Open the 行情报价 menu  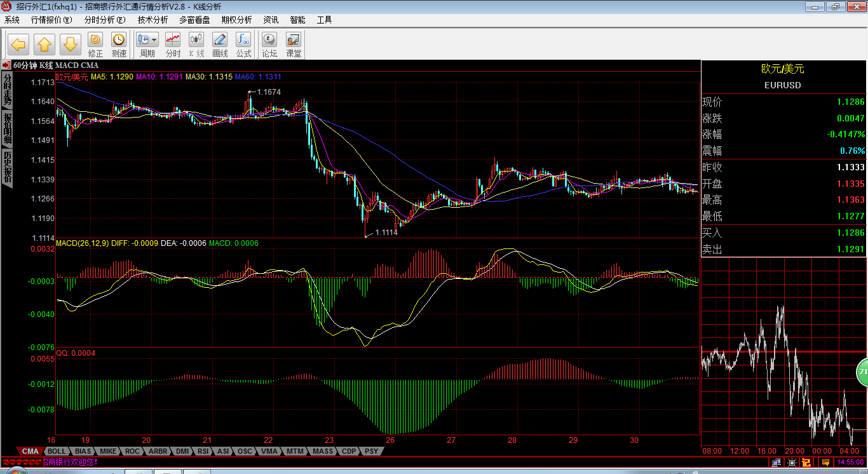point(51,20)
